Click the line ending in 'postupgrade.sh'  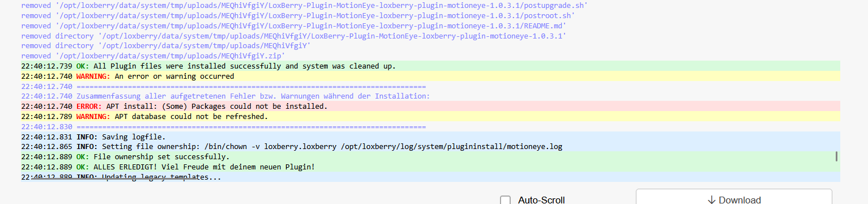(x=304, y=5)
